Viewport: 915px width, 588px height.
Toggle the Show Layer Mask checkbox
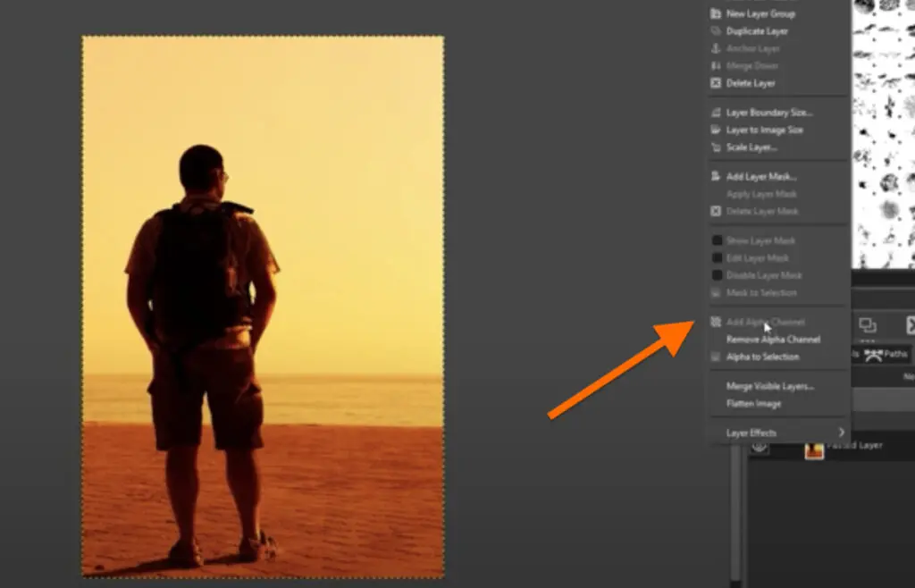(717, 240)
